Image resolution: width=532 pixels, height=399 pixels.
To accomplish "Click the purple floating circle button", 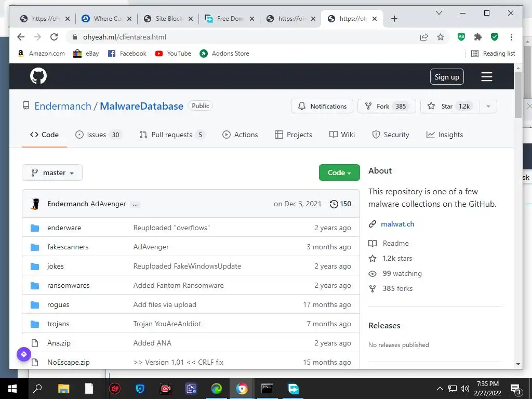I will coord(24,354).
